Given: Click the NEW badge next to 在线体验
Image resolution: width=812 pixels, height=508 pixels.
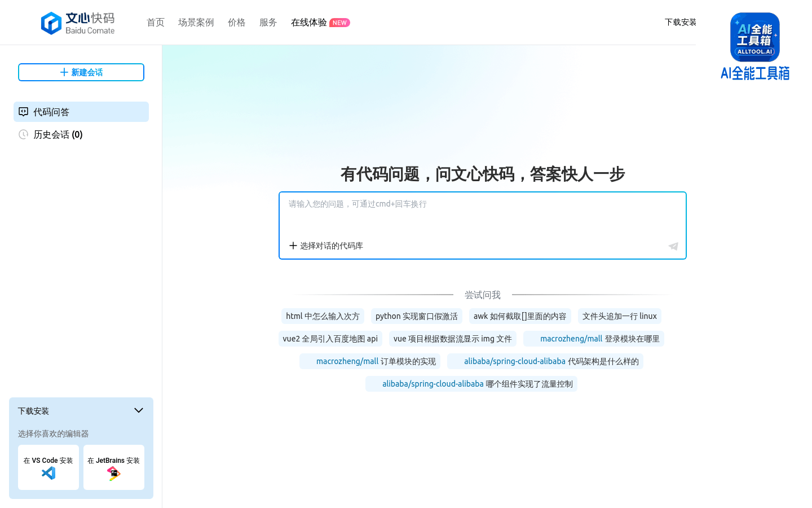Looking at the screenshot, I should 339,23.
